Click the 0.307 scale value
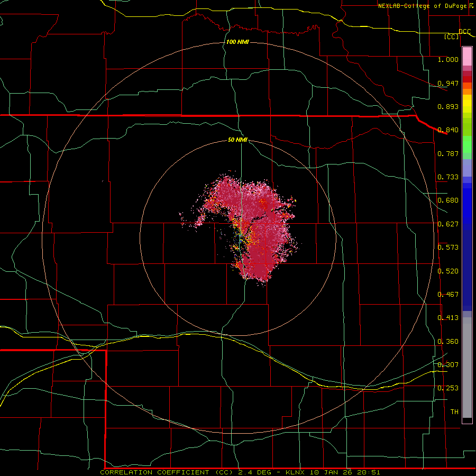This screenshot has width=476, height=476. [x=448, y=364]
